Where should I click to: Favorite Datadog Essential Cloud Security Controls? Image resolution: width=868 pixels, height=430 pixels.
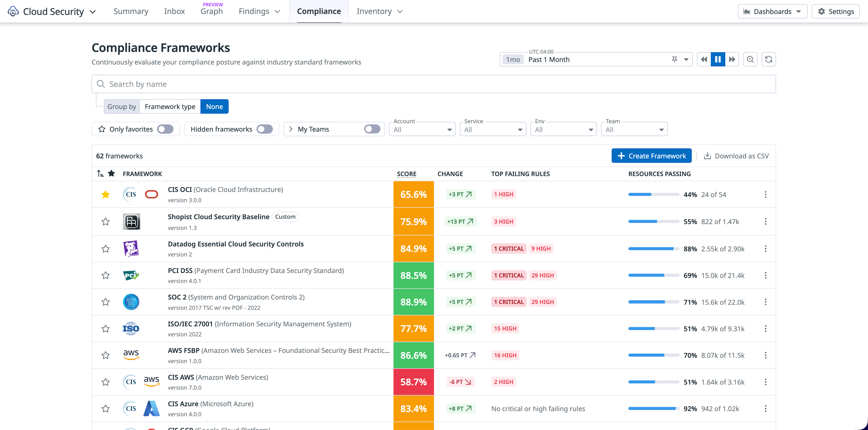pos(105,249)
